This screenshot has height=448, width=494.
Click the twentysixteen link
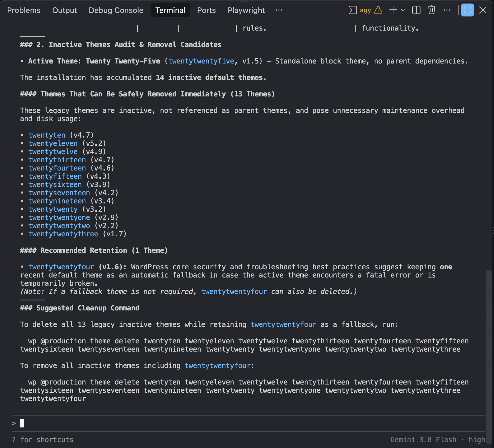pyautogui.click(x=55, y=185)
